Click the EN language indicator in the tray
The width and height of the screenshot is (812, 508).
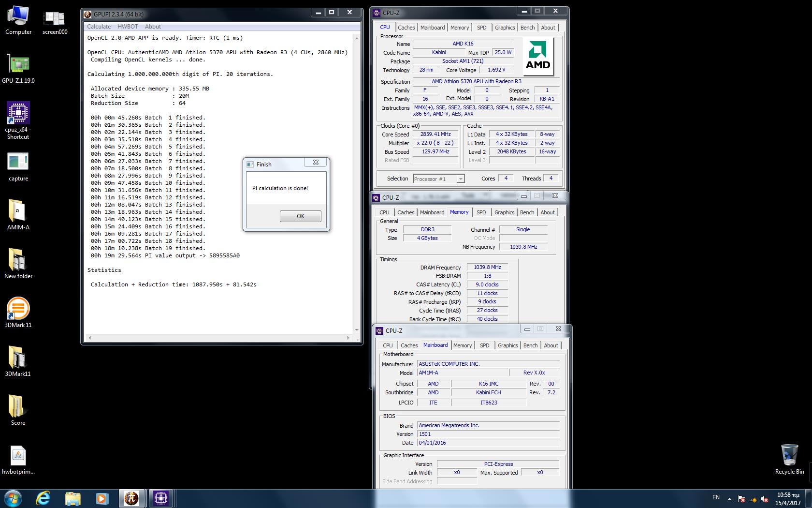[716, 497]
